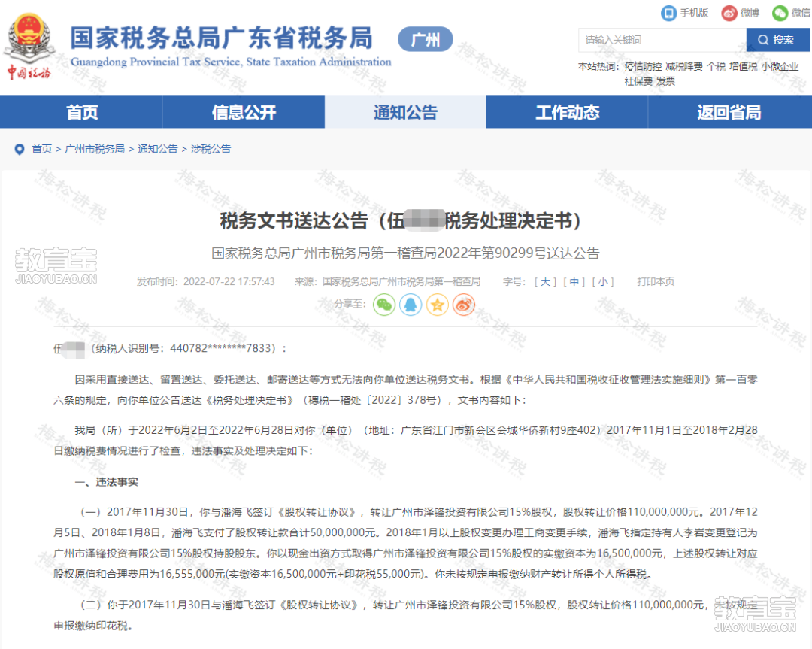Viewport: 812px width, 649px height.
Task: Click the subtitle 2022年第90299号送达公告
Action: coord(518,253)
